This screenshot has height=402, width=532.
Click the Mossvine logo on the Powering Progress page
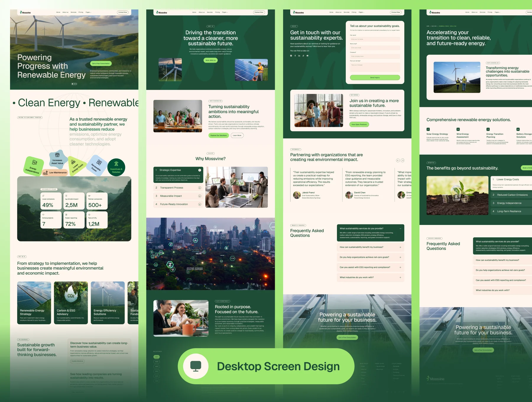[x=25, y=12]
